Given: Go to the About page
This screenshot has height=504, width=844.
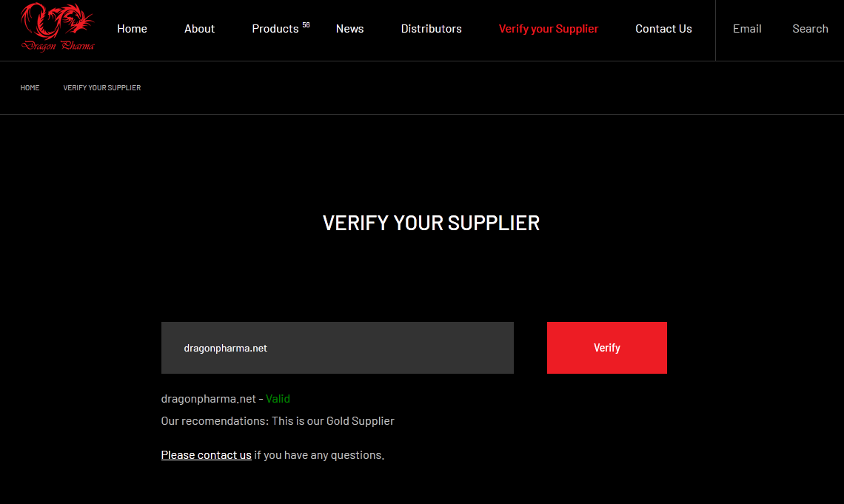Looking at the screenshot, I should pos(199,29).
